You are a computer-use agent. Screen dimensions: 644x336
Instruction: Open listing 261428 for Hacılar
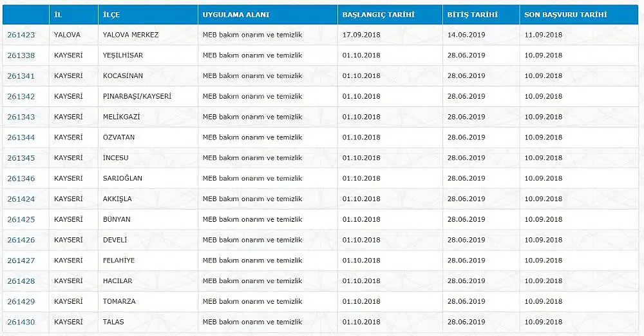(21, 281)
